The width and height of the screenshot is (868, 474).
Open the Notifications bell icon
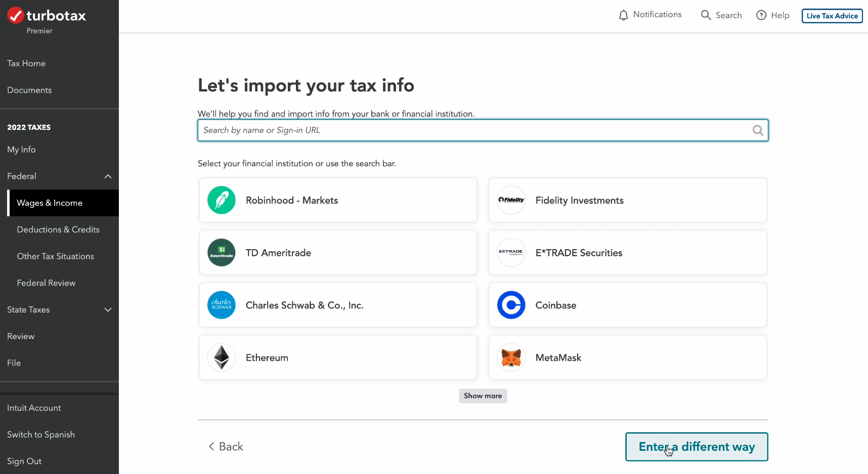[x=624, y=15]
